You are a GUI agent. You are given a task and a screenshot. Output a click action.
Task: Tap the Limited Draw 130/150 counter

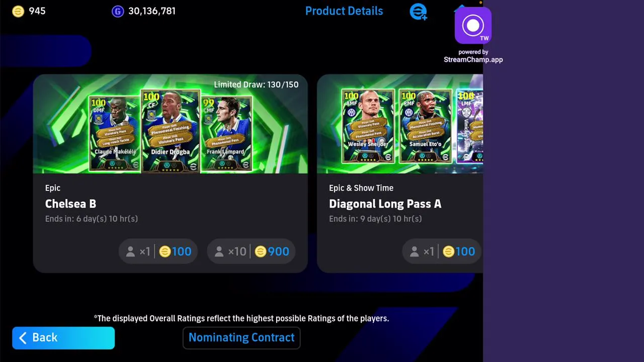pos(256,84)
